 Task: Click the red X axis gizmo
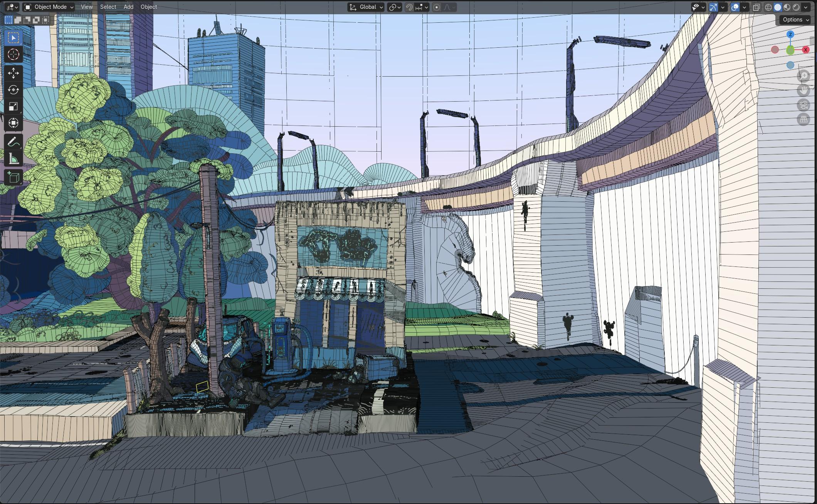(x=805, y=50)
